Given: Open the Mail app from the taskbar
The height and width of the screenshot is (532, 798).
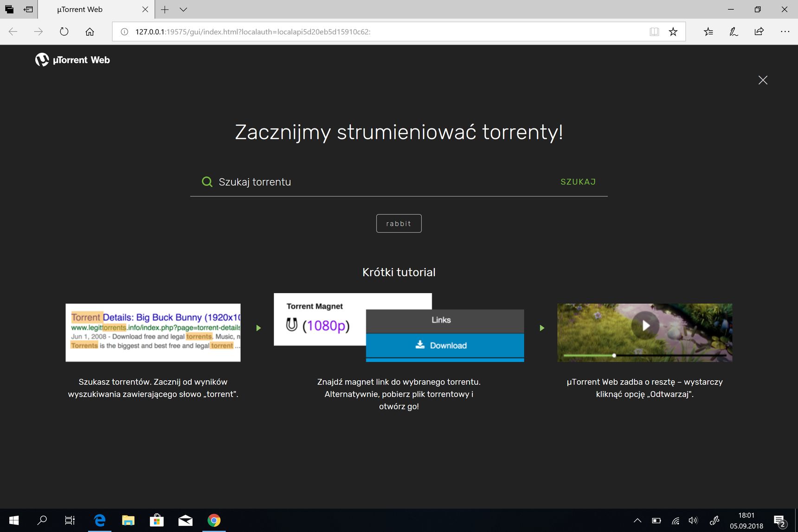Looking at the screenshot, I should click(x=186, y=520).
